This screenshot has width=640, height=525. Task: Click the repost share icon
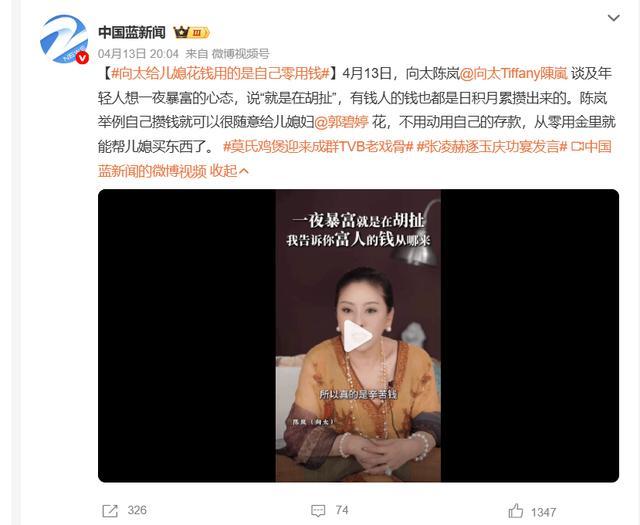tap(110, 511)
